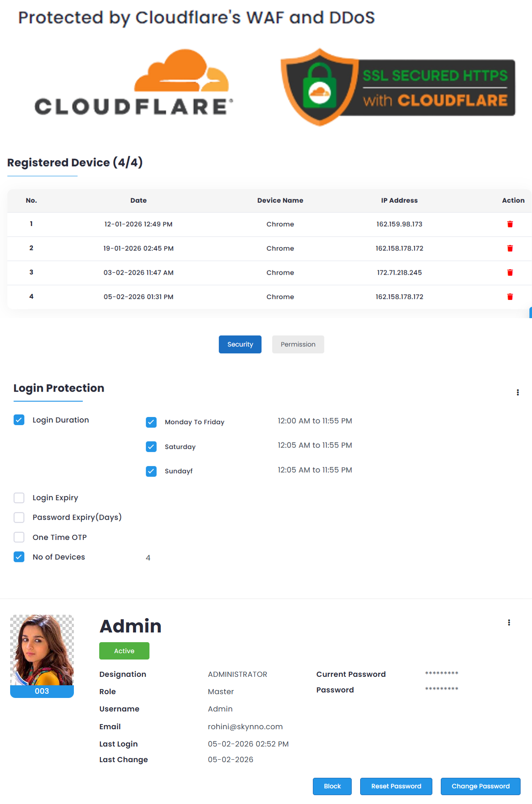Screen dimensions: 532x804
Task: Switch to the Permission tab
Action: tap(298, 344)
